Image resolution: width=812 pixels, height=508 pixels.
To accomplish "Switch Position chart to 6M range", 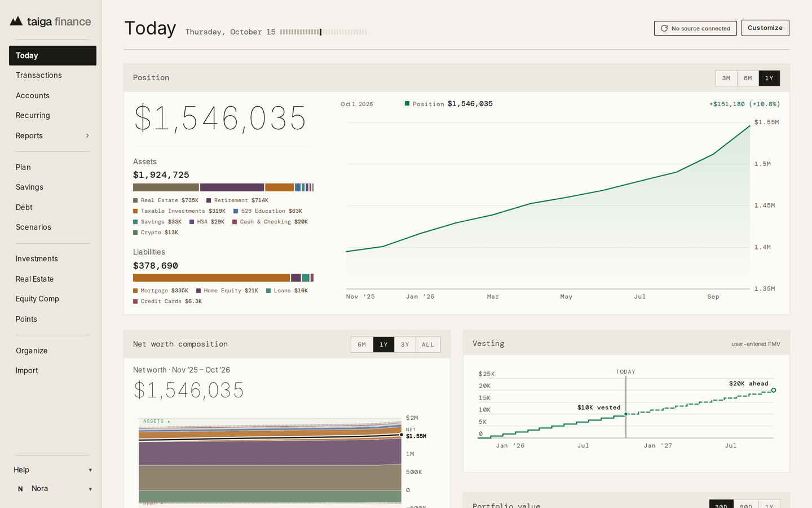I will [x=748, y=78].
